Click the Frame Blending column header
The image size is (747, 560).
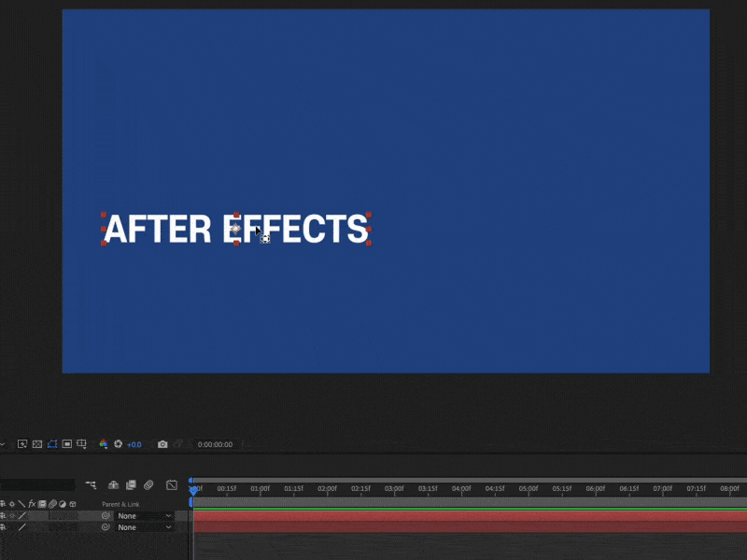[42, 503]
